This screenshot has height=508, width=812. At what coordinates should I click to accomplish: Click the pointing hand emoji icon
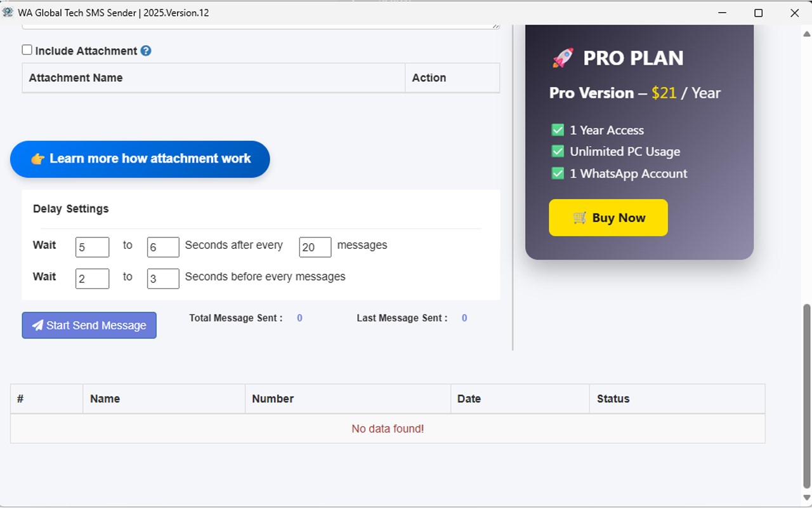pyautogui.click(x=37, y=159)
